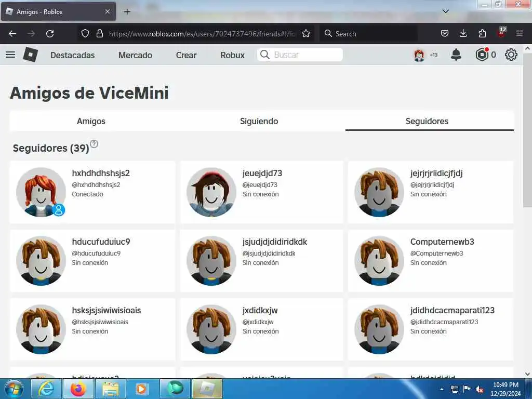
Task: Click the Buscar search input
Action: pyautogui.click(x=300, y=55)
